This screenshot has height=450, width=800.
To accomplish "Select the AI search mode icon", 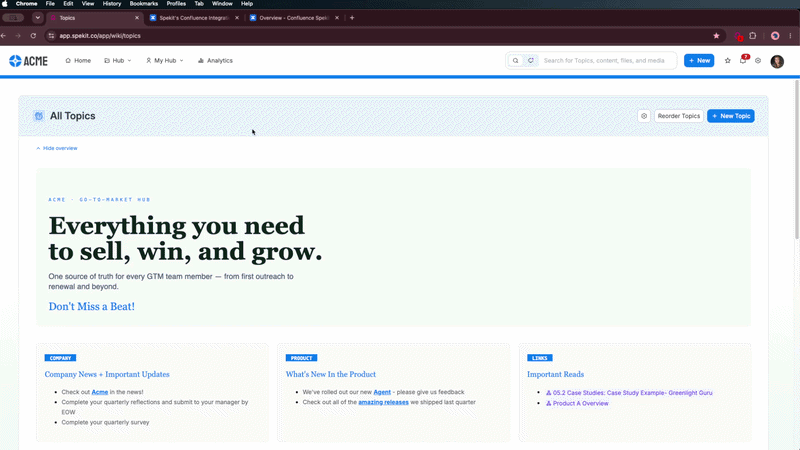I will 531,60.
